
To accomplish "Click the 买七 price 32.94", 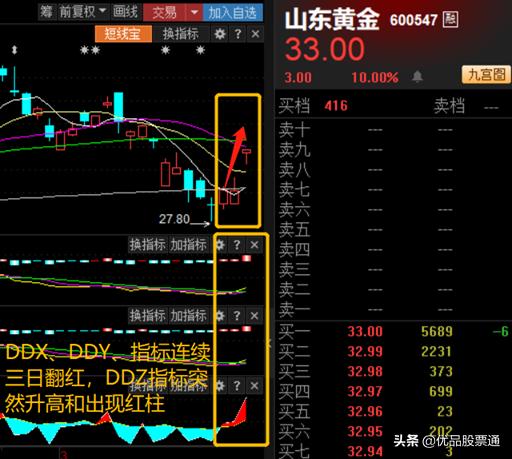I will (x=365, y=452).
